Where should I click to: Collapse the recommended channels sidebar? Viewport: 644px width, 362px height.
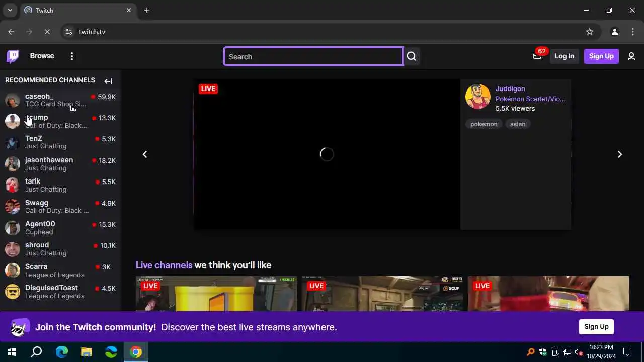coord(108,81)
